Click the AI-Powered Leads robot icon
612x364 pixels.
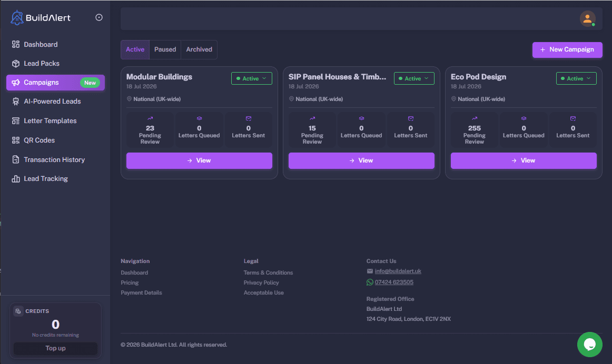pyautogui.click(x=16, y=102)
